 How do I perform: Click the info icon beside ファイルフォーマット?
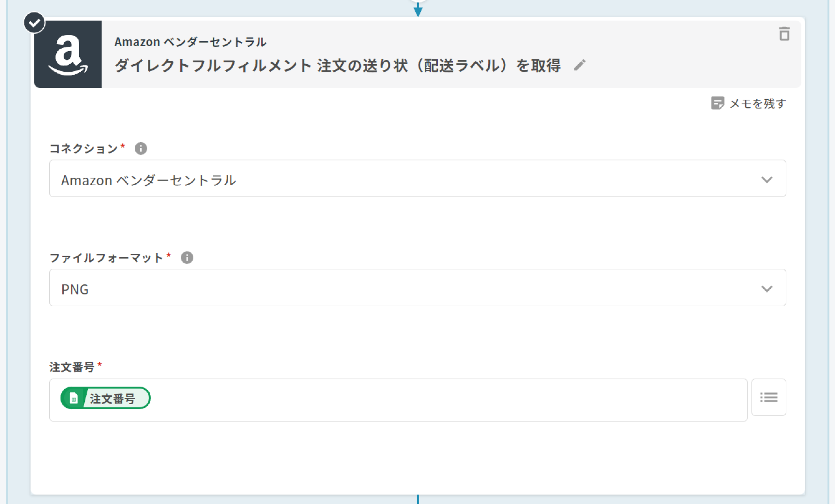point(187,258)
